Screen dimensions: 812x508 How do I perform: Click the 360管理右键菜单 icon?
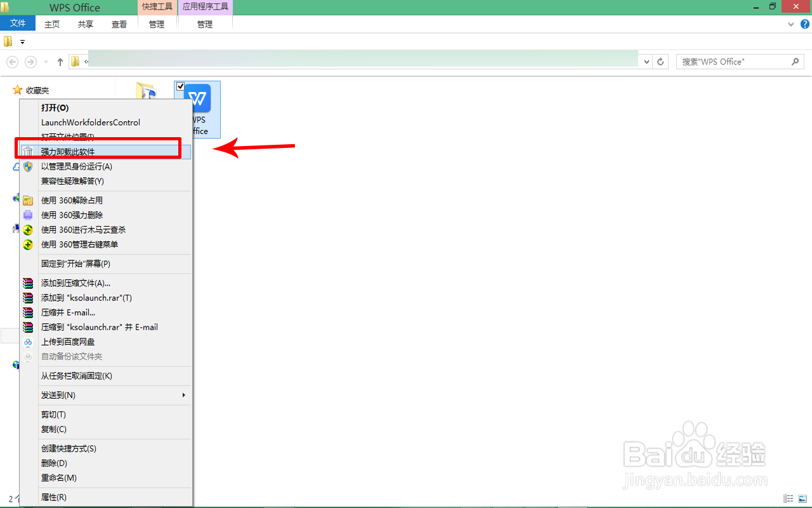click(x=28, y=244)
